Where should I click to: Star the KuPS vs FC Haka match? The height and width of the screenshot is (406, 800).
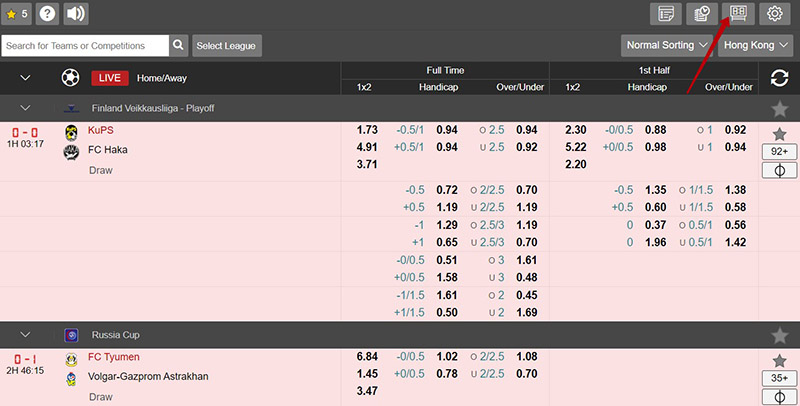coord(779,134)
